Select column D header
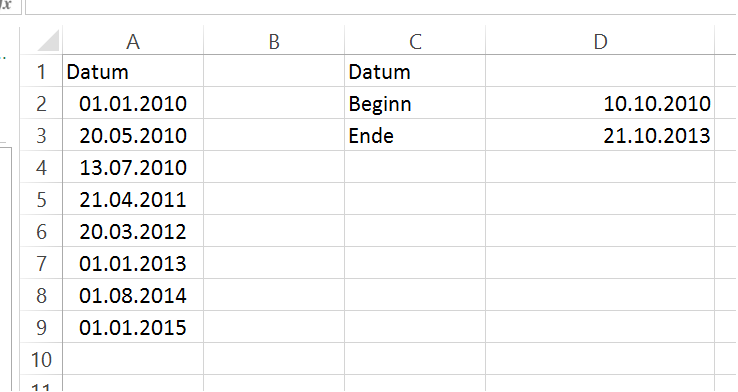Viewport: 738px width, 392px height. [600, 41]
